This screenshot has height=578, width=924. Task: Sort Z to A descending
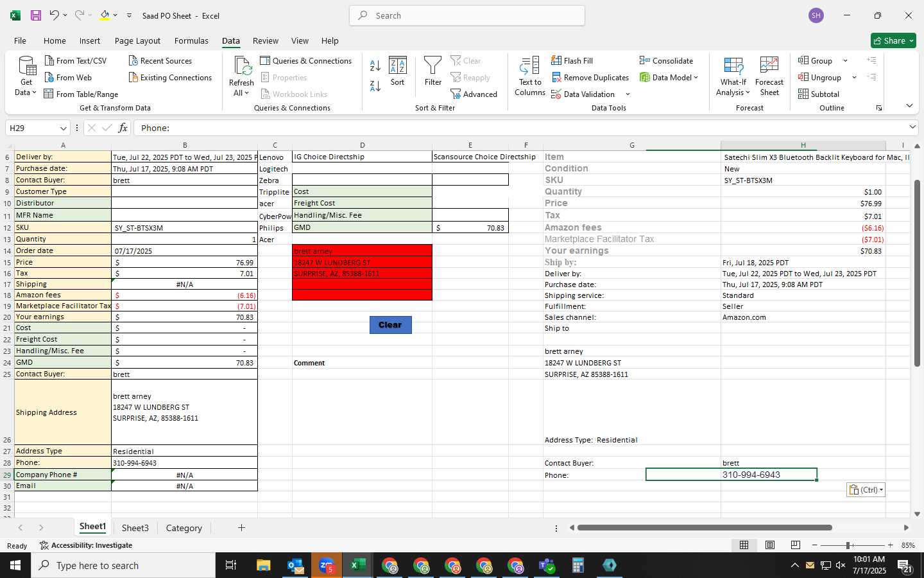pos(375,85)
